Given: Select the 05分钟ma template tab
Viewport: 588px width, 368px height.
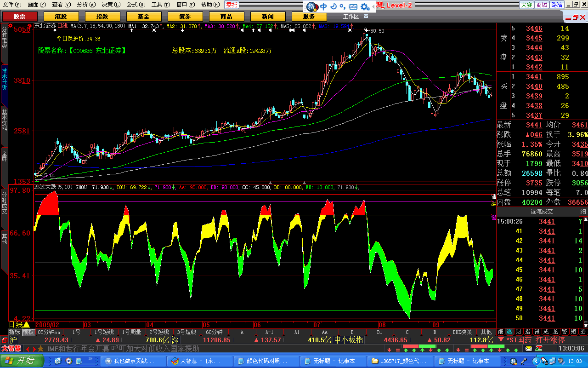Looking at the screenshot, I should (49, 332).
